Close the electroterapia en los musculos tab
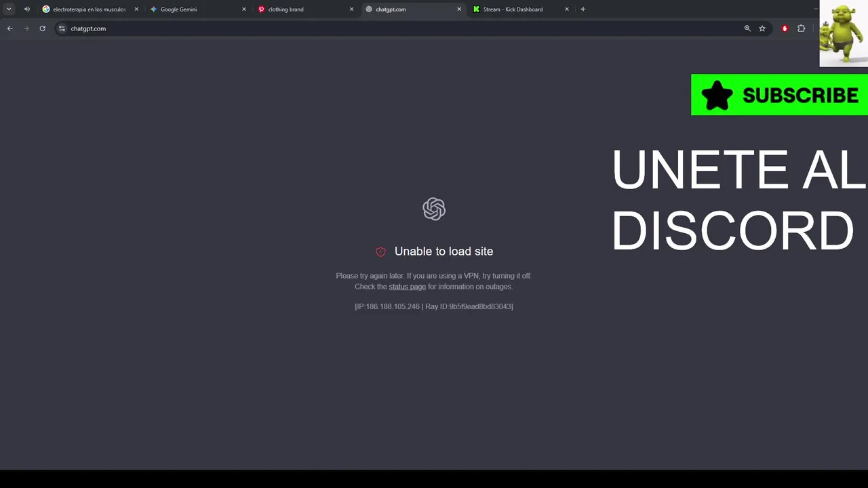The width and height of the screenshot is (868, 488). click(136, 9)
